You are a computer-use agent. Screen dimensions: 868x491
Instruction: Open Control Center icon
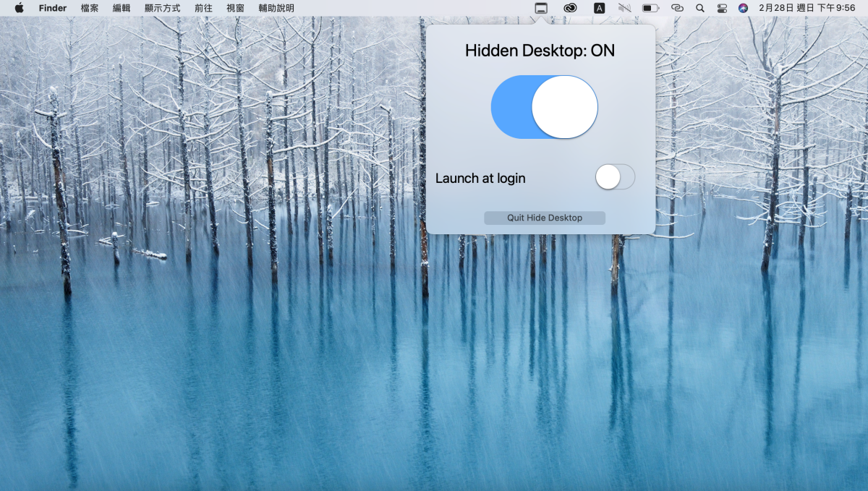[x=722, y=8]
